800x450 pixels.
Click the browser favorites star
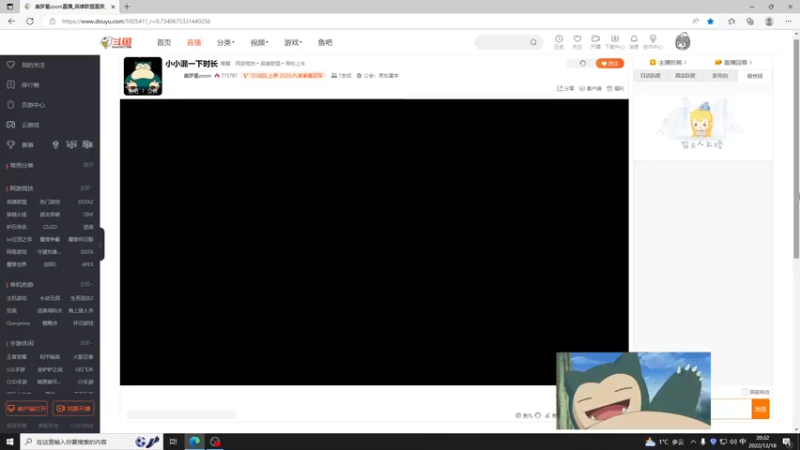tap(710, 21)
